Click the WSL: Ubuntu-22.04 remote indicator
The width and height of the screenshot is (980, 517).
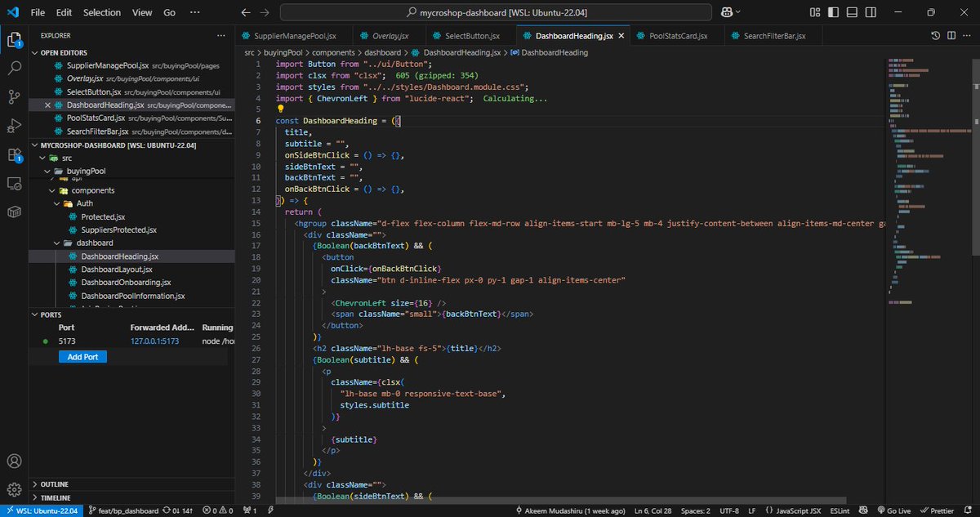42,510
